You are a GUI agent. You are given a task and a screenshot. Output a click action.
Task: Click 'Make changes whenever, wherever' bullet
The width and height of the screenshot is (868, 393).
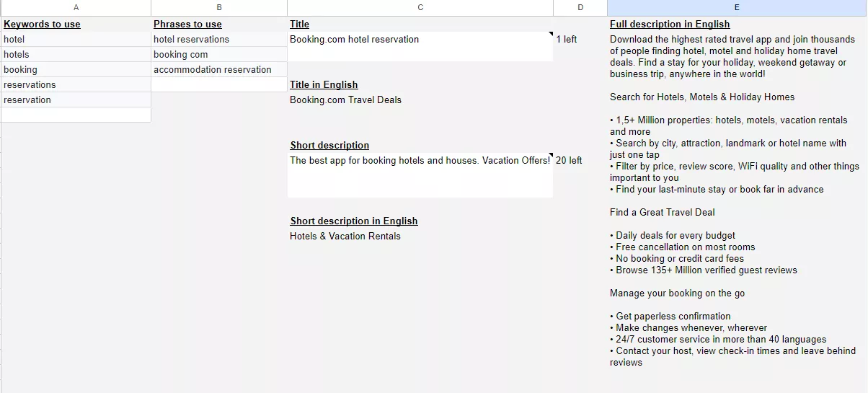point(688,328)
